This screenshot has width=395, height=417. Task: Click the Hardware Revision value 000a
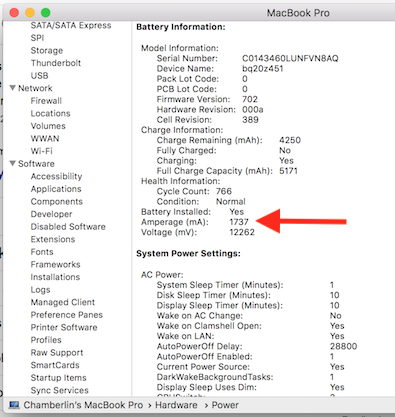253,110
